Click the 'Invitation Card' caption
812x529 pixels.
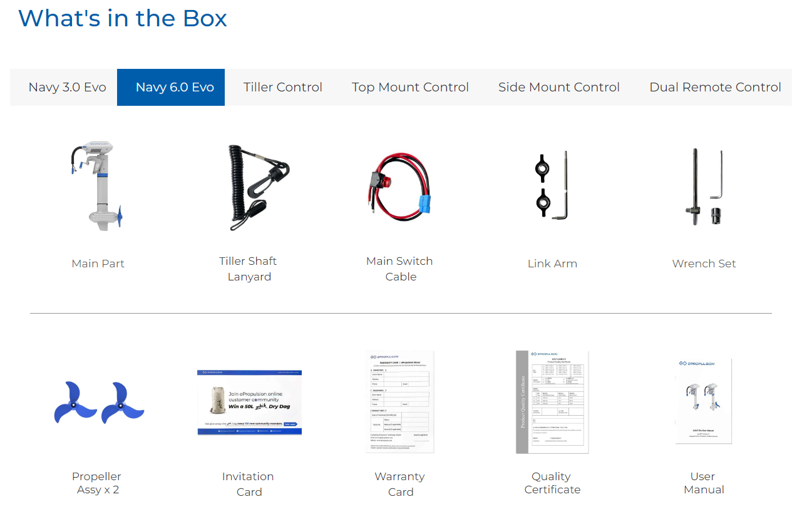[x=249, y=484]
